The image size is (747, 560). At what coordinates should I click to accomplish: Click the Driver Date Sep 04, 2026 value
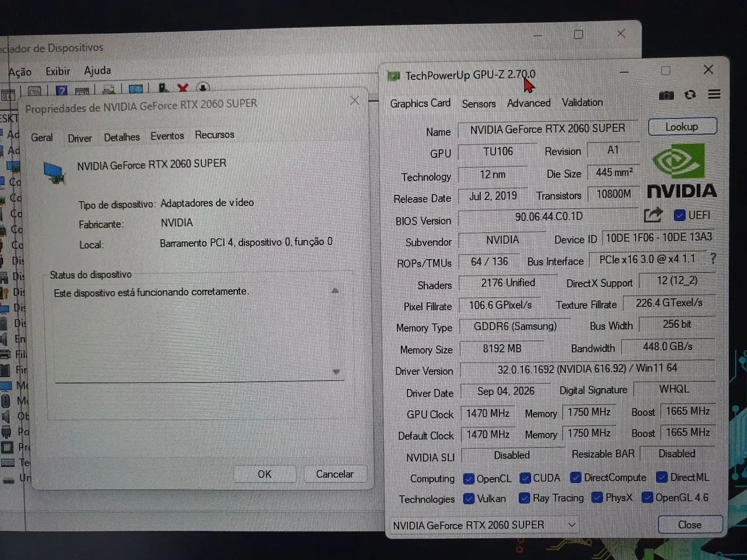click(505, 391)
